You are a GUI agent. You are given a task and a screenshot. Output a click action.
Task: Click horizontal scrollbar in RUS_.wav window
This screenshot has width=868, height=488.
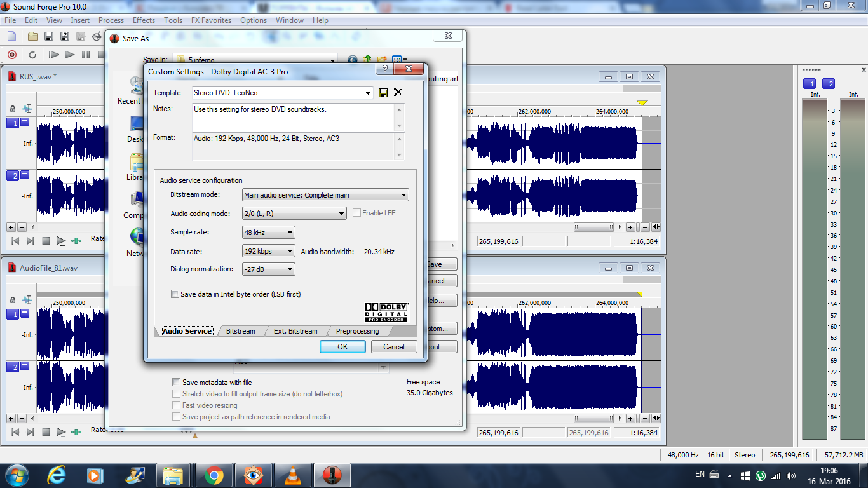pos(593,227)
